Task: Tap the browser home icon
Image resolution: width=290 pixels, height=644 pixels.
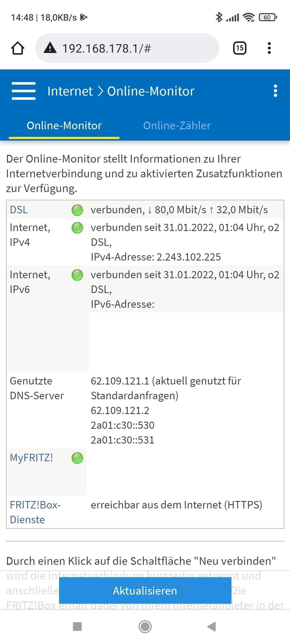Action: click(18, 48)
